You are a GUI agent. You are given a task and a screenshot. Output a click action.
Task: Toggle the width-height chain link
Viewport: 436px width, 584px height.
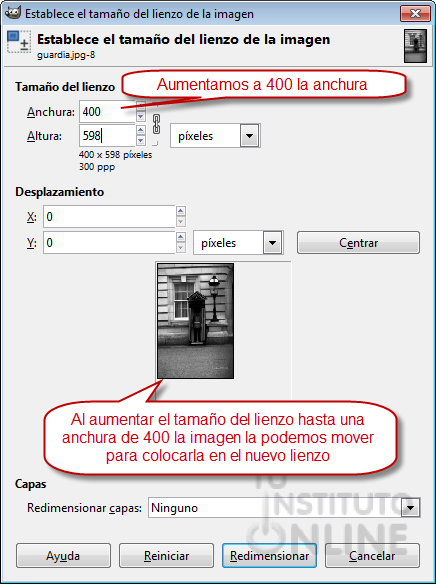157,124
